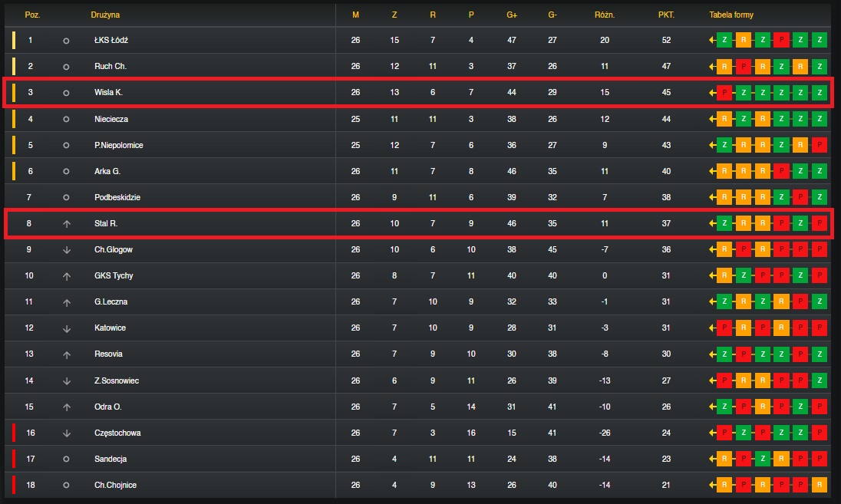Open the Arka G. team link
Viewport: 841px width, 504px height.
107,171
